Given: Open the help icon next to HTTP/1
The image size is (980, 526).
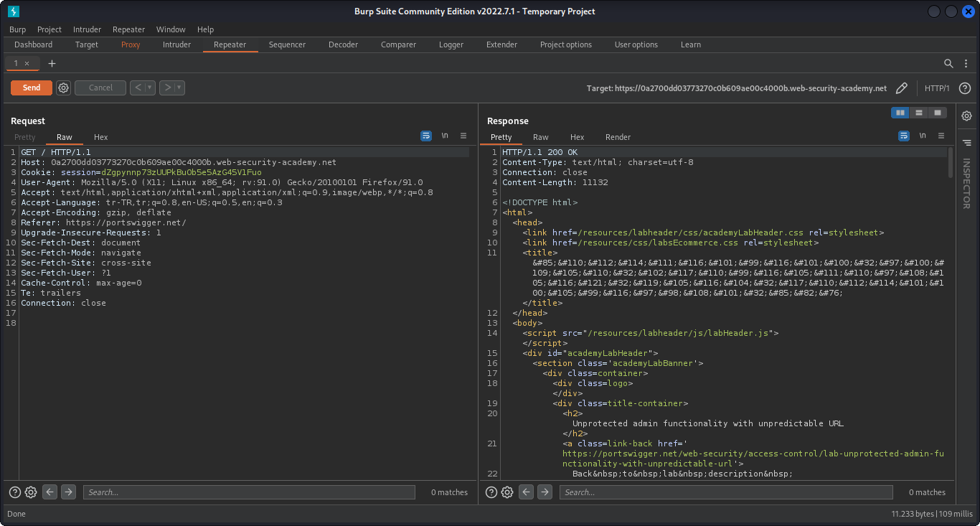Looking at the screenshot, I should pyautogui.click(x=965, y=88).
